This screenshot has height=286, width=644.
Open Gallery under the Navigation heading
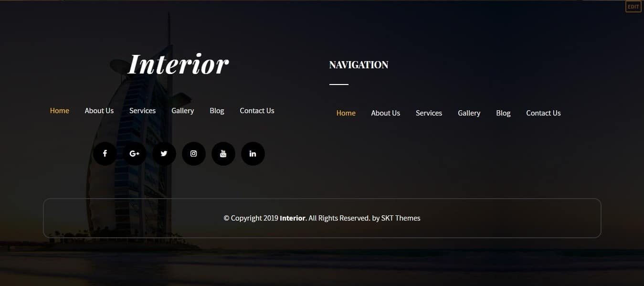tap(469, 113)
